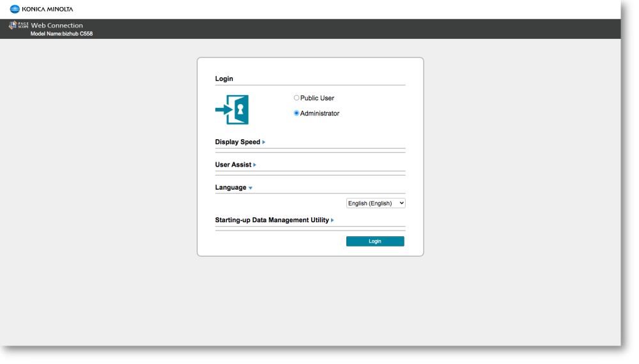Click the KONICA MINOLTA brand name
This screenshot has width=639, height=364.
47,9
